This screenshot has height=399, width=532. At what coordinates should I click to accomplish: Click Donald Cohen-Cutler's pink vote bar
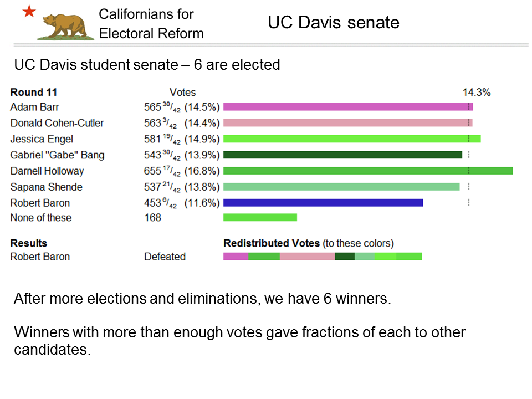coord(348,123)
